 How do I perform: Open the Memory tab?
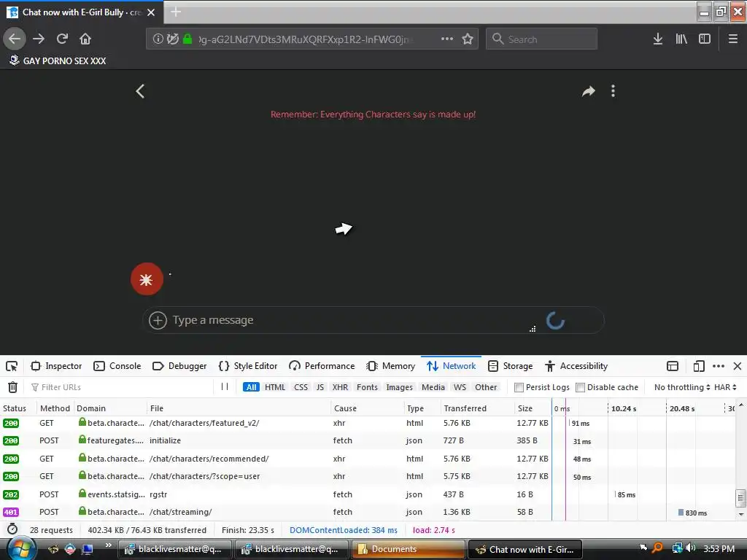391,366
